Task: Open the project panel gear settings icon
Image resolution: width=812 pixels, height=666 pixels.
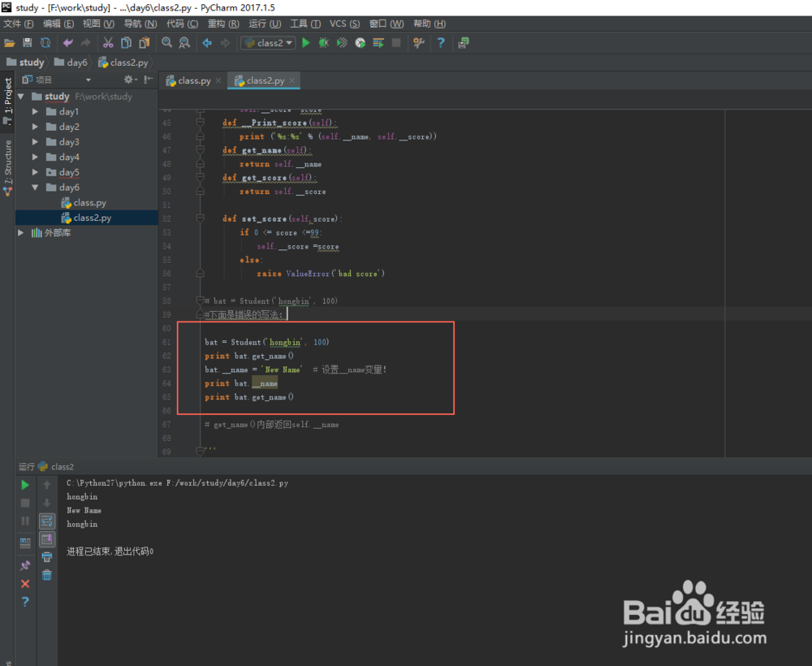Action: (x=128, y=80)
